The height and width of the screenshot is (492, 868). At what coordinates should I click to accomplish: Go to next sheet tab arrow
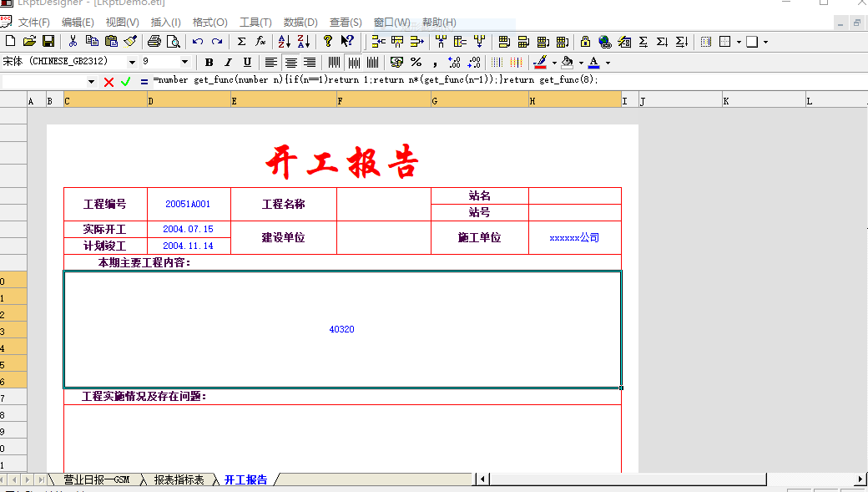[x=28, y=479]
